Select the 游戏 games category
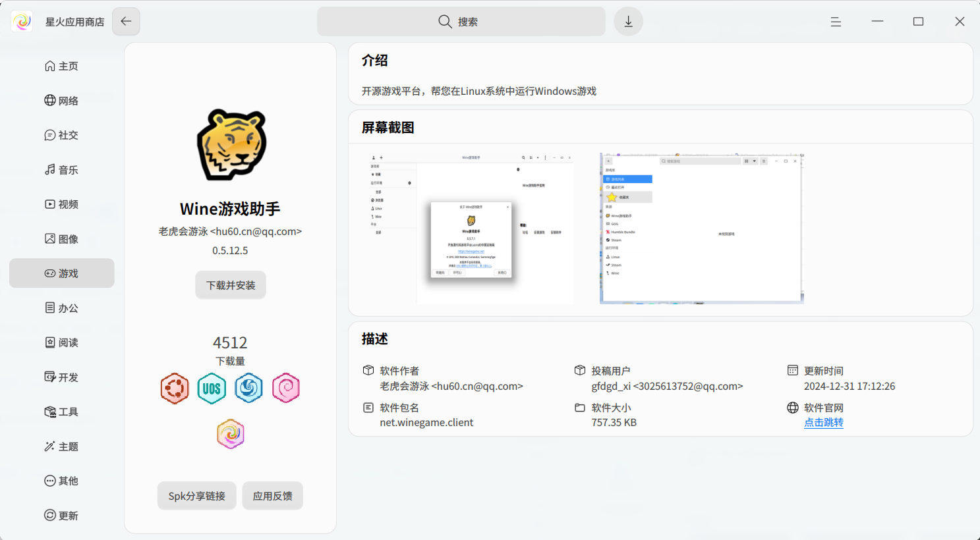 (62, 273)
